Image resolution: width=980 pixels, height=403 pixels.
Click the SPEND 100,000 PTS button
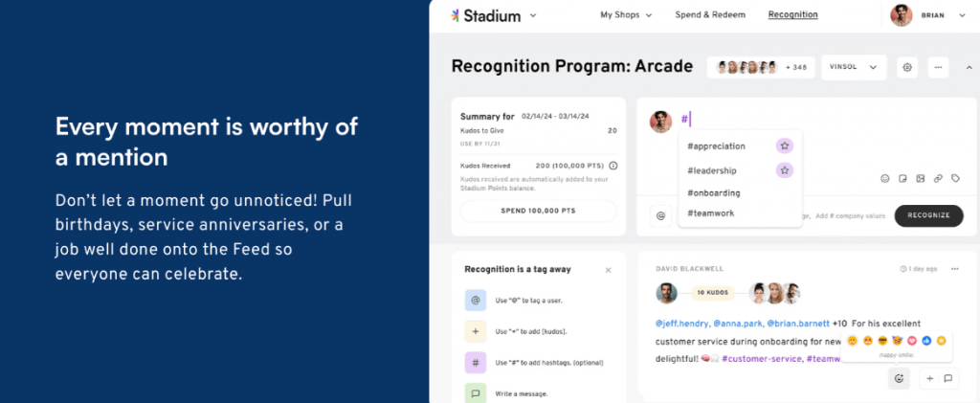tap(538, 212)
